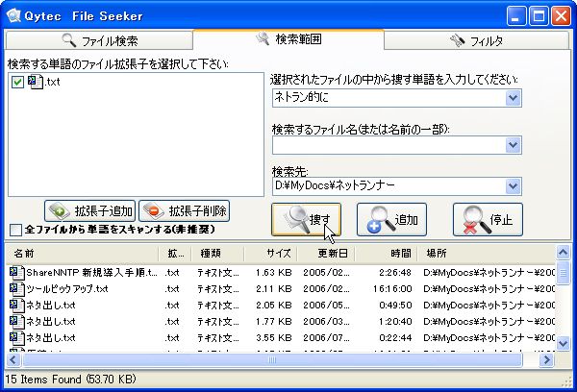Minimize the Qytec File Seeker window
Viewport: 577px width, 392px height.
click(515, 16)
